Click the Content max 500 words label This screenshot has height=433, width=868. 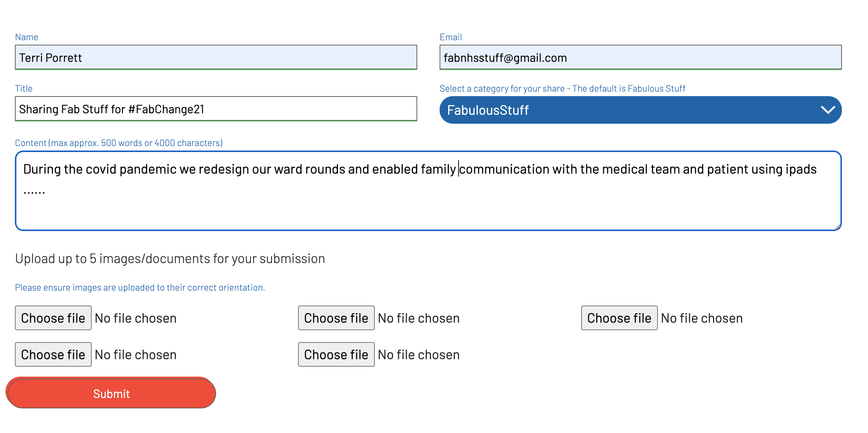[118, 143]
